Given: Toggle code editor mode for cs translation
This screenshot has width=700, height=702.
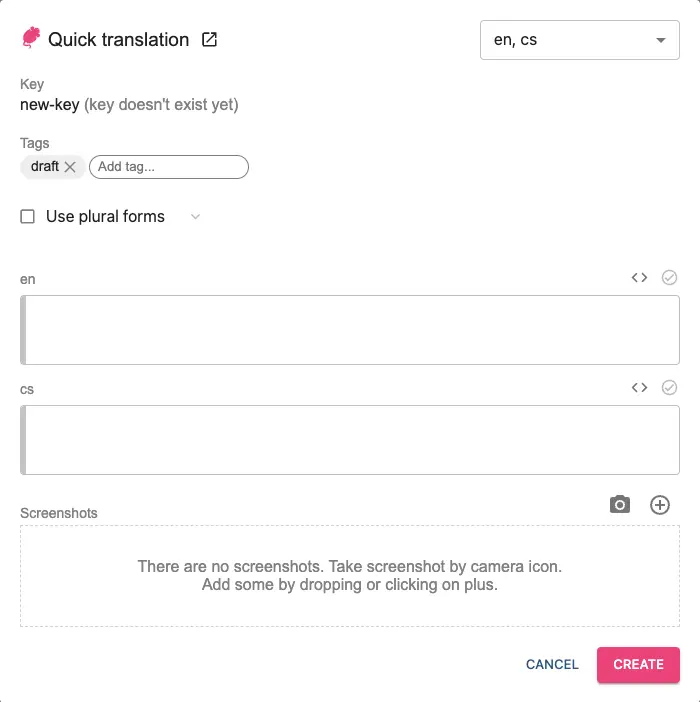Looking at the screenshot, I should (639, 387).
